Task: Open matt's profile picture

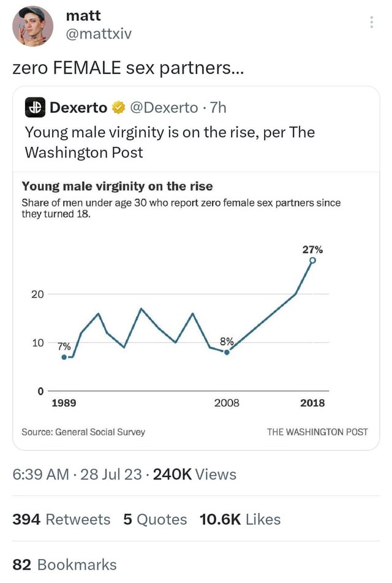Action: pyautogui.click(x=32, y=26)
